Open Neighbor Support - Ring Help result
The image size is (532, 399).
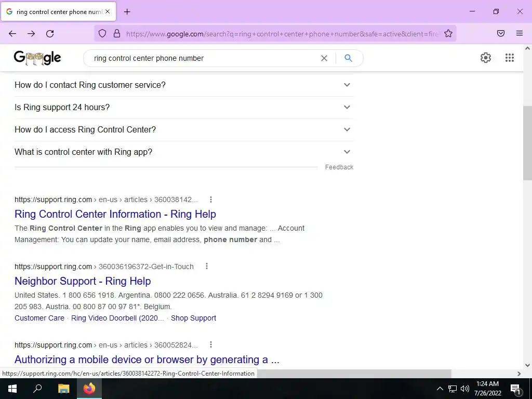click(83, 281)
